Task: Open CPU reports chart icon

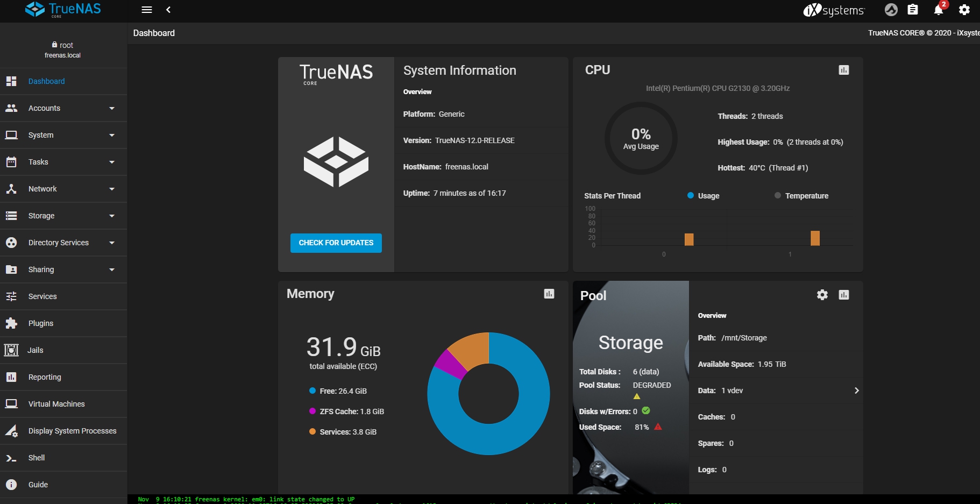Action: 844,70
